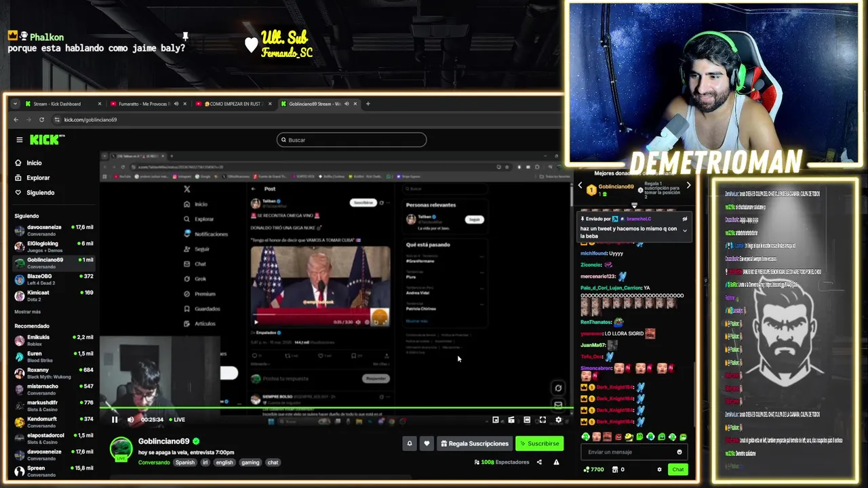
Task: Share the stream with share icon
Action: (539, 462)
